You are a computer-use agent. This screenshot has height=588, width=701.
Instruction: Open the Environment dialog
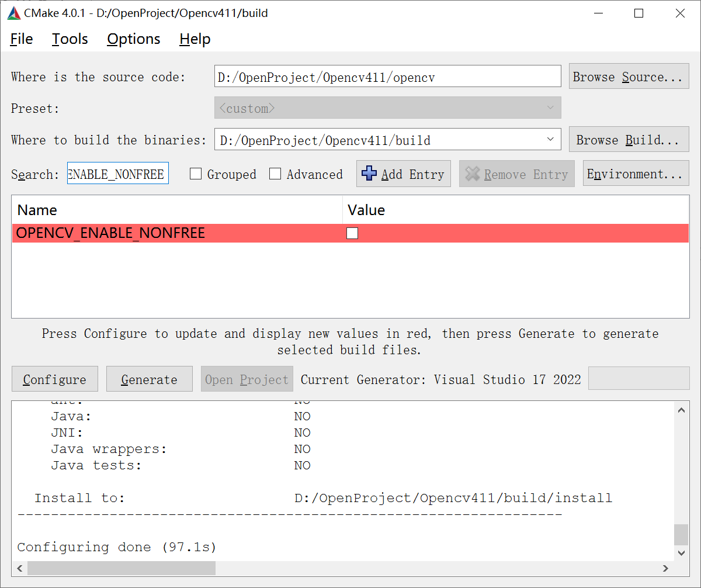[x=636, y=173]
